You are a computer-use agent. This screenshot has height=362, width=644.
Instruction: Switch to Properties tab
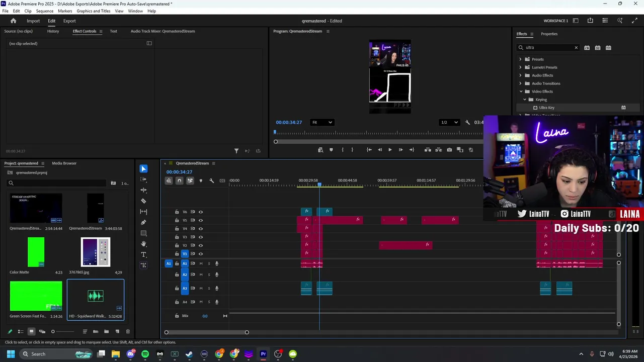point(549,34)
